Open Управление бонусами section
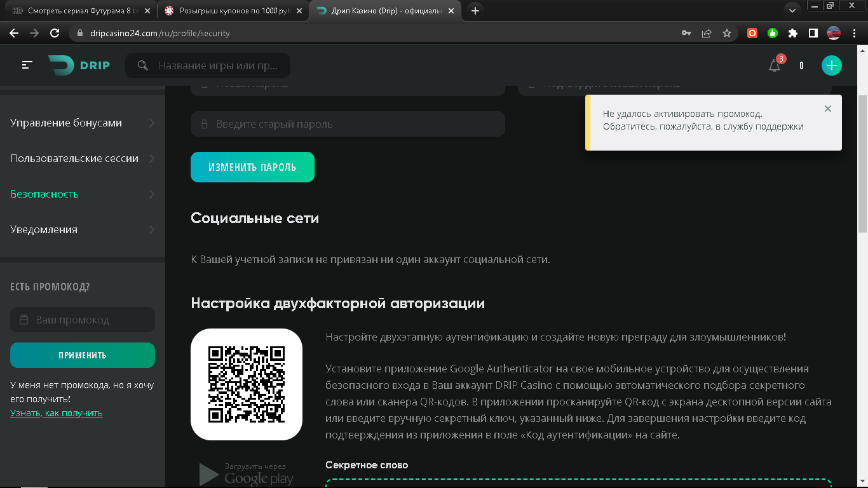The width and height of the screenshot is (868, 488). pyautogui.click(x=83, y=123)
